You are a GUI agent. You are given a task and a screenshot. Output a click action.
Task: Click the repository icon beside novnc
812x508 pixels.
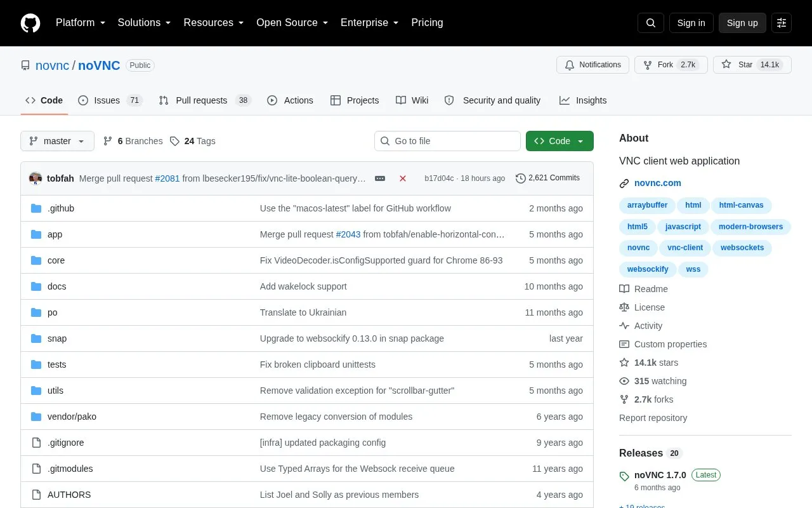[25, 65]
